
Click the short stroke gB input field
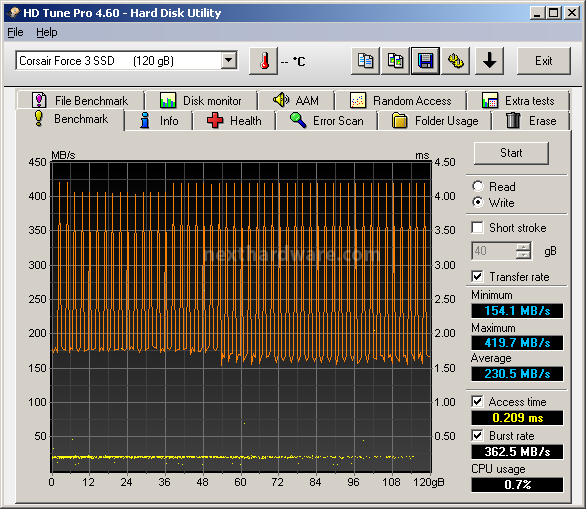[x=494, y=251]
